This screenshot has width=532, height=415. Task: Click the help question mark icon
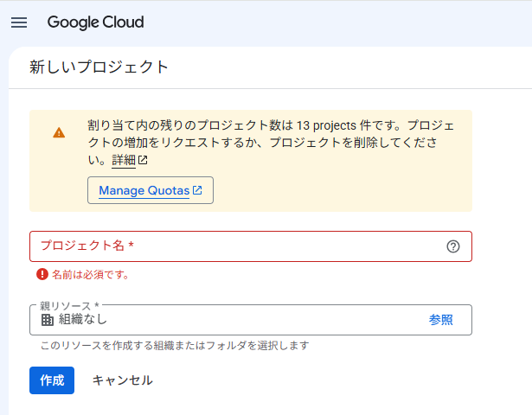453,246
